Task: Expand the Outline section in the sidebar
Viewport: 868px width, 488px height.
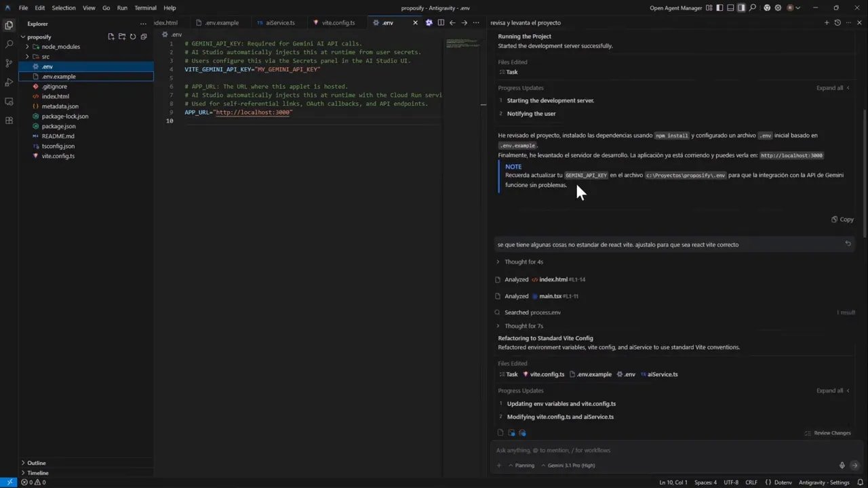Action: tap(37, 463)
